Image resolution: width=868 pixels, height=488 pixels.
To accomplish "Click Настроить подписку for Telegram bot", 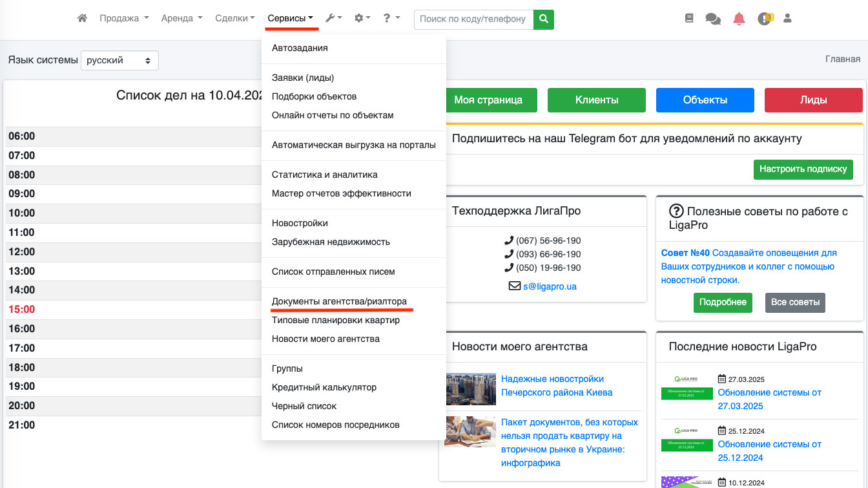I will click(x=803, y=169).
